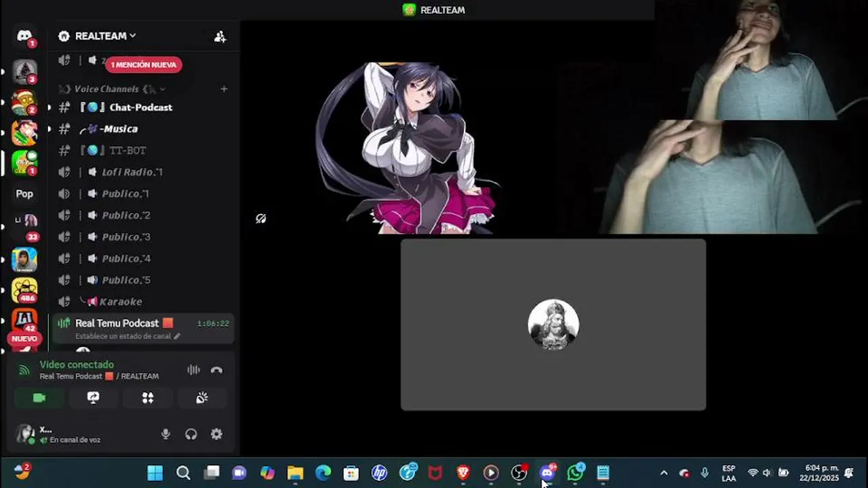Click user avatar in bottom panel
The image size is (868, 488).
(25, 434)
